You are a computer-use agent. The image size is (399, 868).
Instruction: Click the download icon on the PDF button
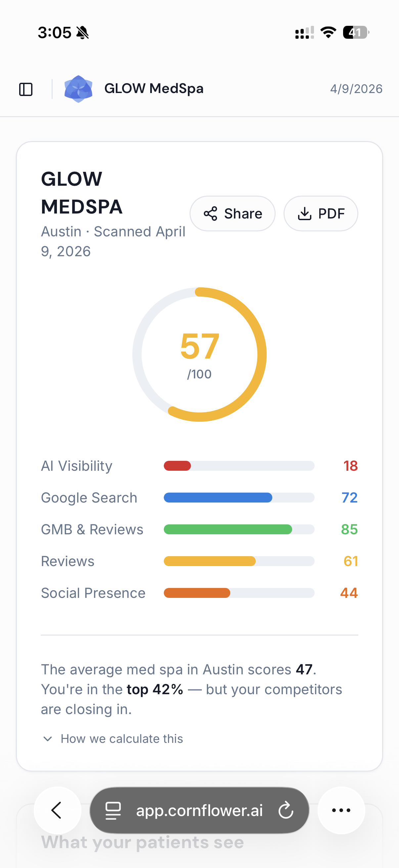tap(305, 213)
